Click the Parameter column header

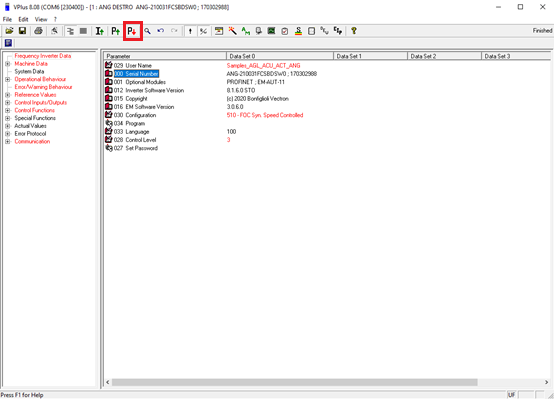(x=165, y=56)
